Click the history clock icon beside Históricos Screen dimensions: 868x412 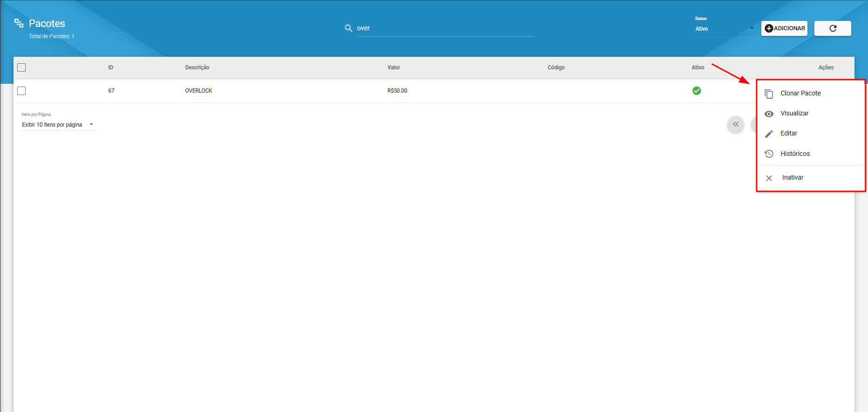[769, 154]
